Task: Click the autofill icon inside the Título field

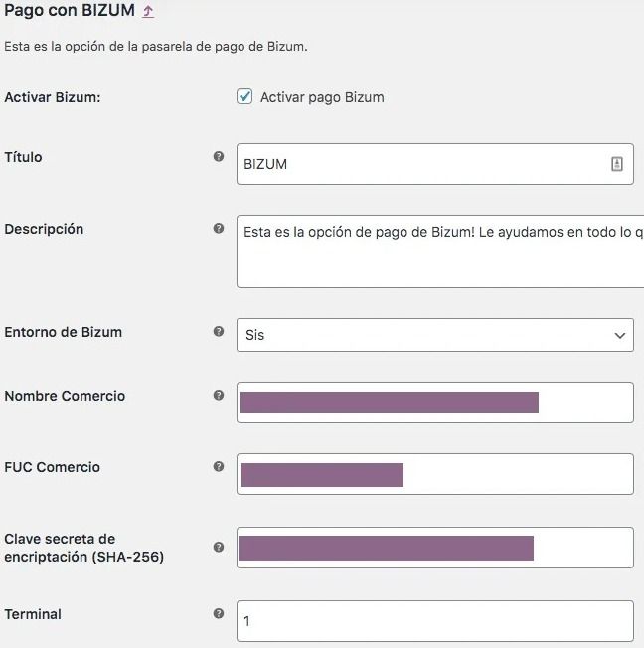Action: [617, 164]
